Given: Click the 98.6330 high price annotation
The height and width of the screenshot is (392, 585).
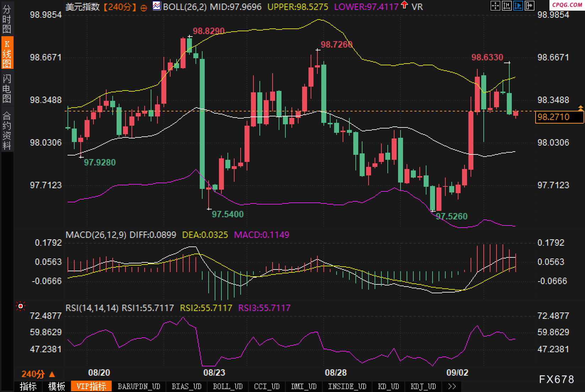Looking at the screenshot, I should (487, 57).
